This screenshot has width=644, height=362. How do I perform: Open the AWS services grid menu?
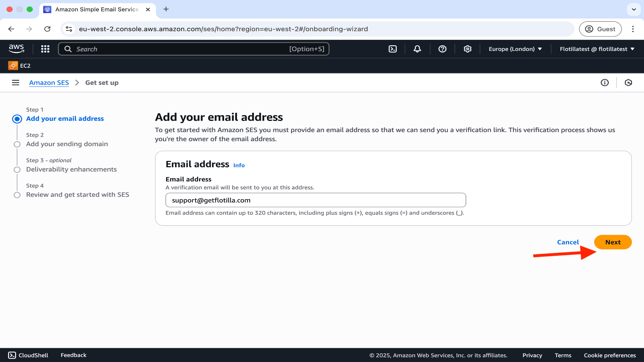point(45,49)
